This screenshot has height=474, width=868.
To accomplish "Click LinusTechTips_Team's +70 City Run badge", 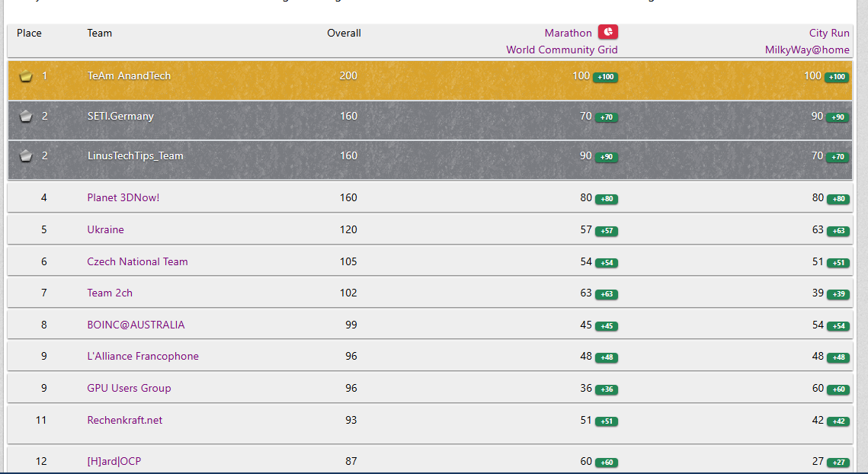I will (x=838, y=157).
